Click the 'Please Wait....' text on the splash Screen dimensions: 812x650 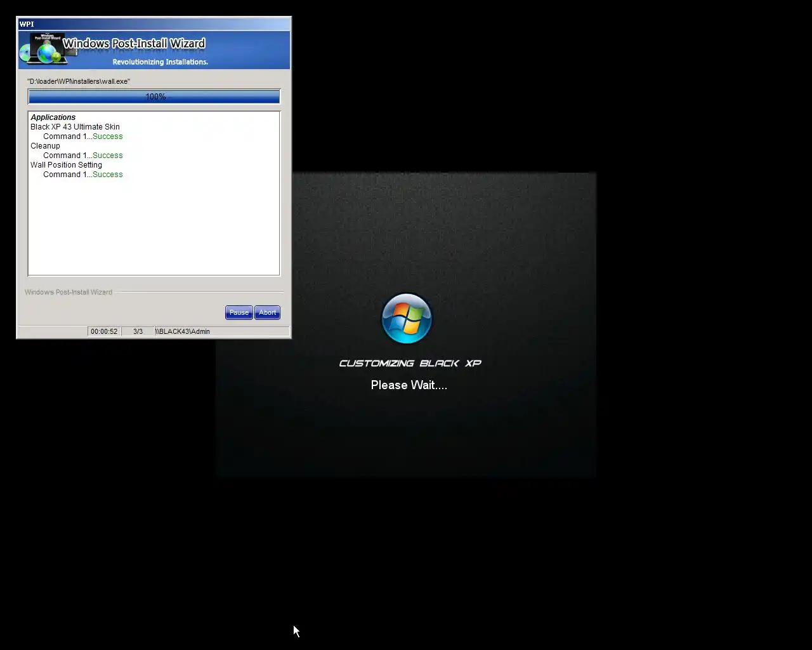[x=409, y=385]
